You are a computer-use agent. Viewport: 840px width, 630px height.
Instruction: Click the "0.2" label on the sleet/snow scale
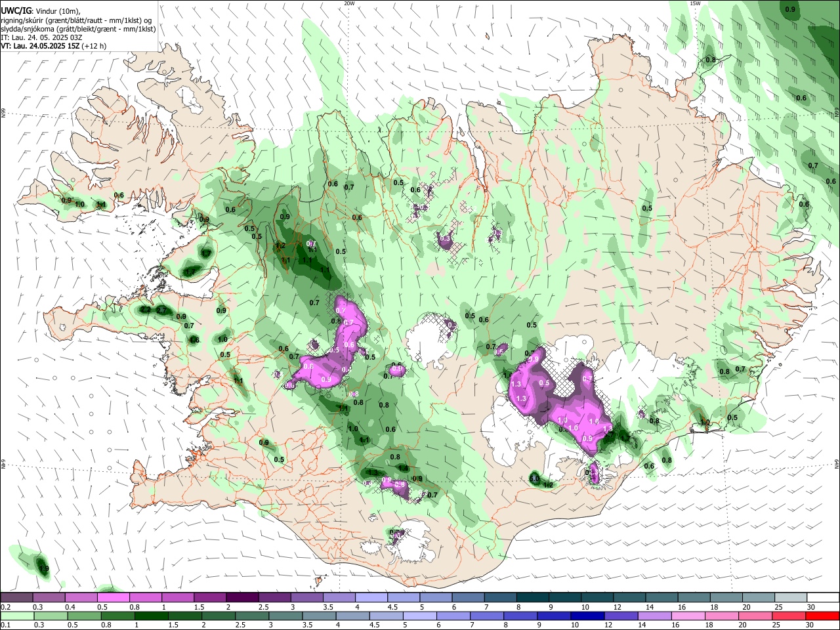pyautogui.click(x=5, y=607)
